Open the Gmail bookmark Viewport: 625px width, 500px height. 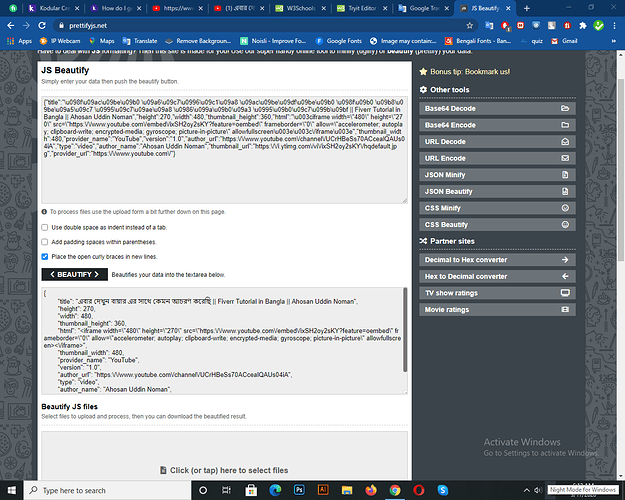[564, 41]
